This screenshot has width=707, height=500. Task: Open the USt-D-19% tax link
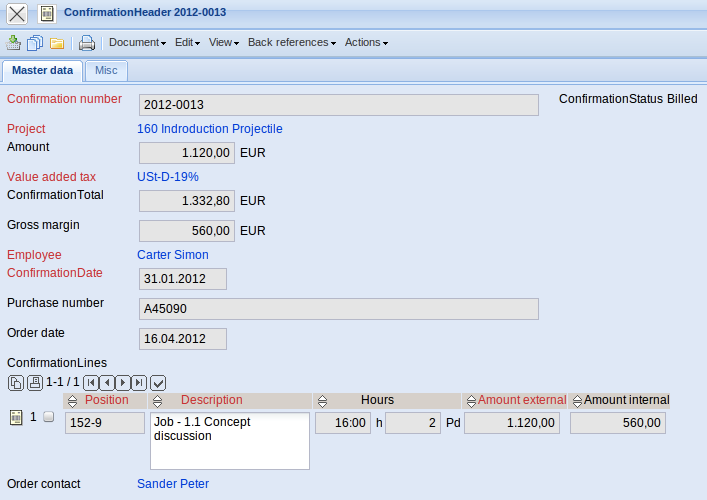pyautogui.click(x=168, y=177)
